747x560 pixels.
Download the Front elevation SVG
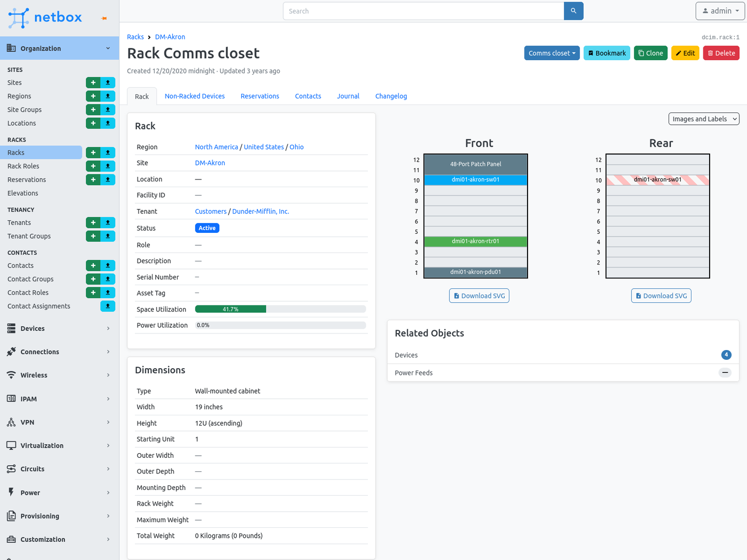[479, 296]
